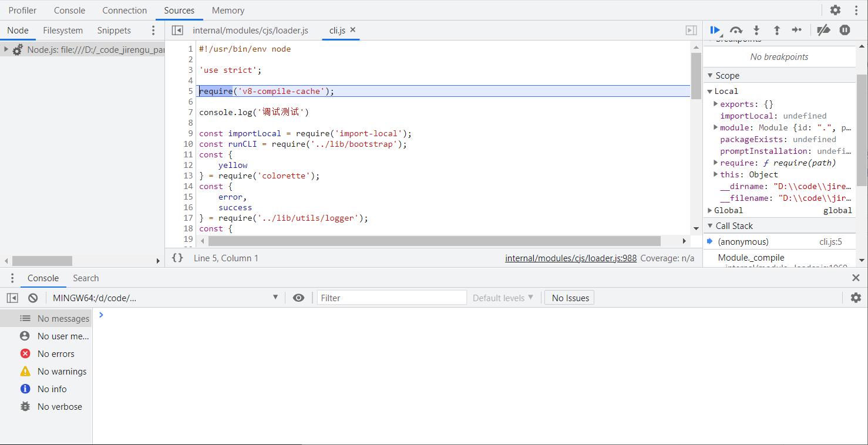Open the execution context dropdown

point(165,298)
